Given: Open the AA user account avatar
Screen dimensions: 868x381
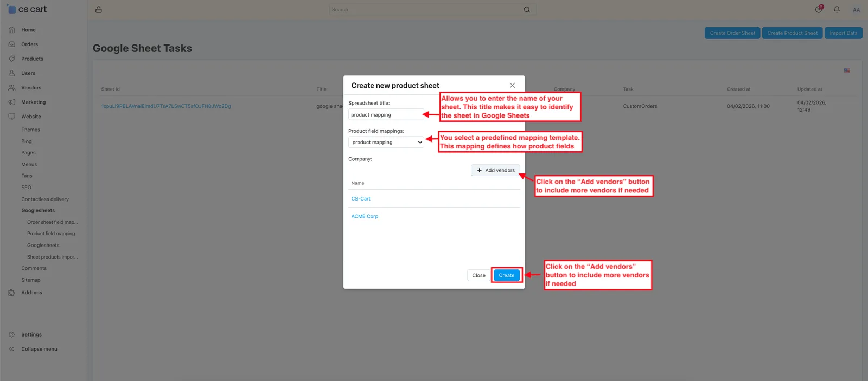Looking at the screenshot, I should click(x=856, y=10).
